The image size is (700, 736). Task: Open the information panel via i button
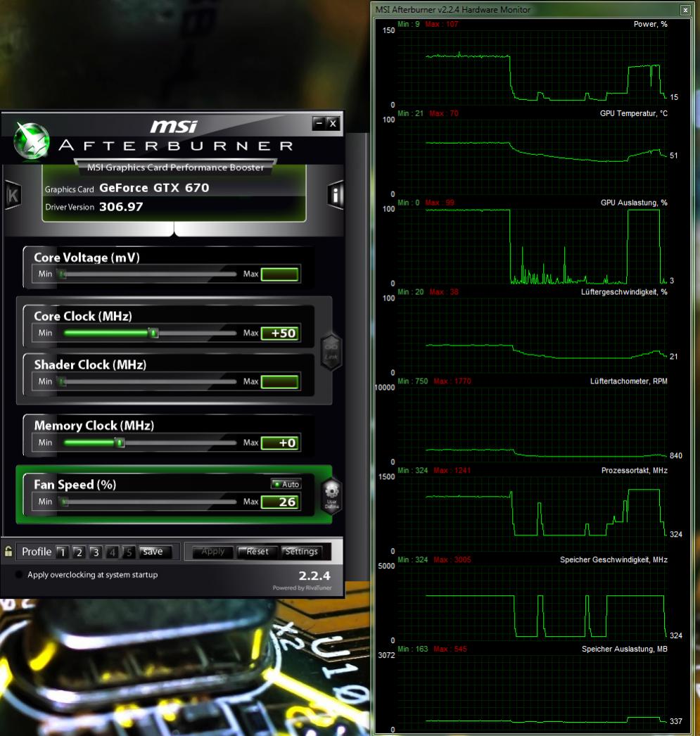click(x=335, y=194)
